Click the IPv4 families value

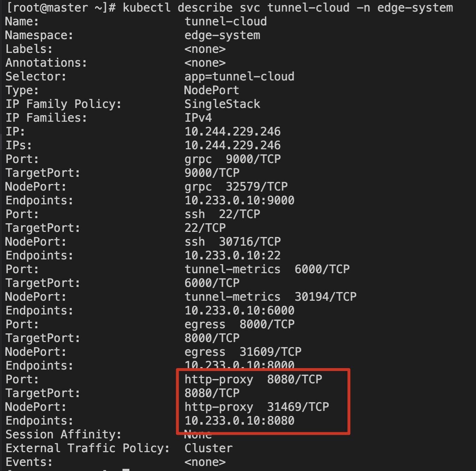(198, 118)
